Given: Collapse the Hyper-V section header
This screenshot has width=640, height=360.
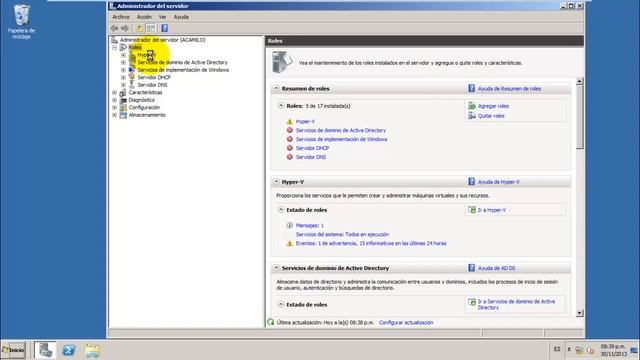Looking at the screenshot, I should (x=276, y=182).
